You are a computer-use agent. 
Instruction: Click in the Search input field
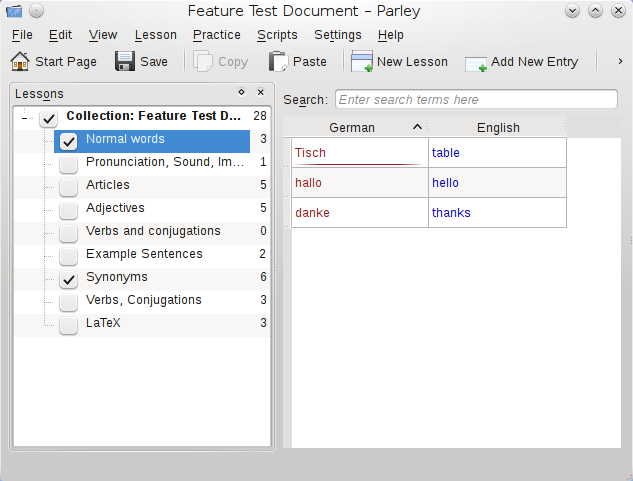(476, 100)
